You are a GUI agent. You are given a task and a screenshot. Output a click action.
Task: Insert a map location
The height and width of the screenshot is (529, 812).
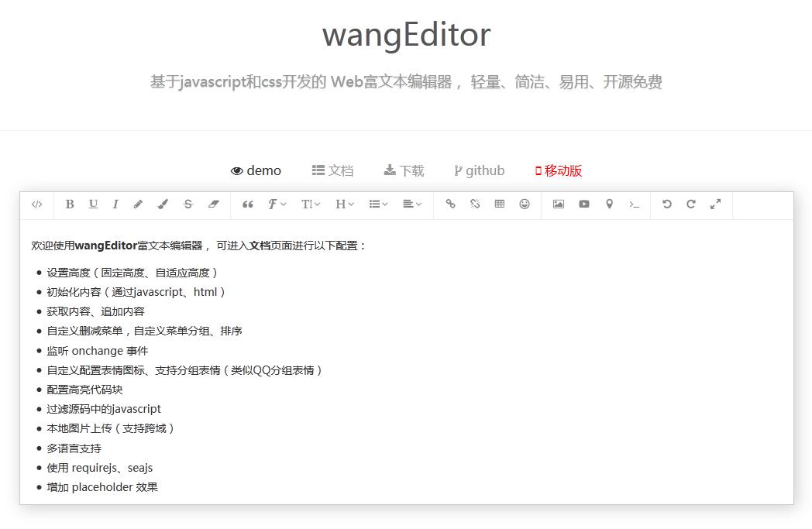(x=610, y=204)
